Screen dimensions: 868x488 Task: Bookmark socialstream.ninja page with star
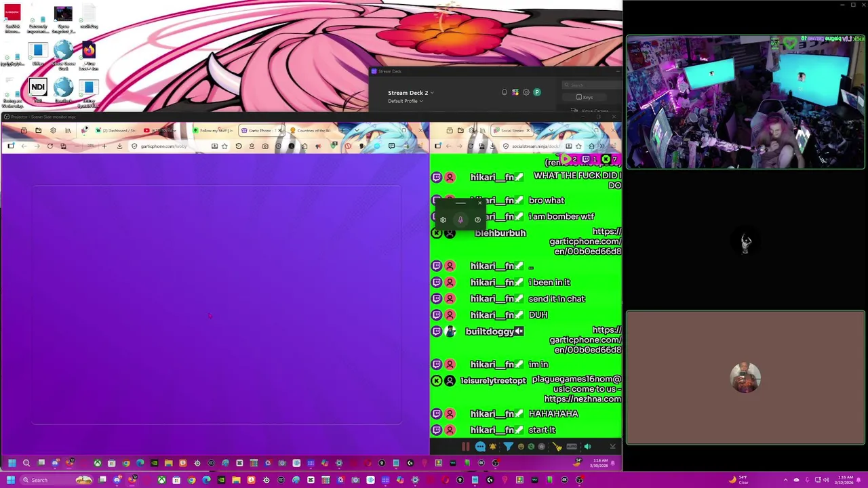coord(578,146)
